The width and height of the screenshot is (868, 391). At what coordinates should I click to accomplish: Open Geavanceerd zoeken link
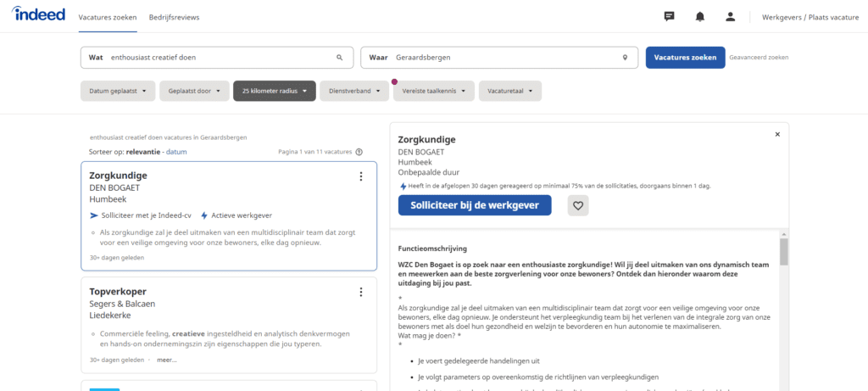coord(759,57)
